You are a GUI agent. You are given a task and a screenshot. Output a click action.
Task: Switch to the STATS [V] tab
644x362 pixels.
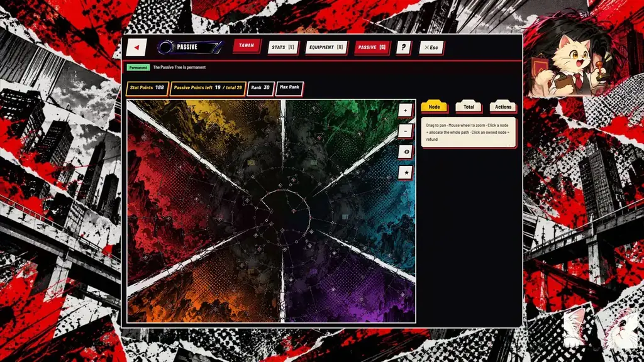click(283, 48)
